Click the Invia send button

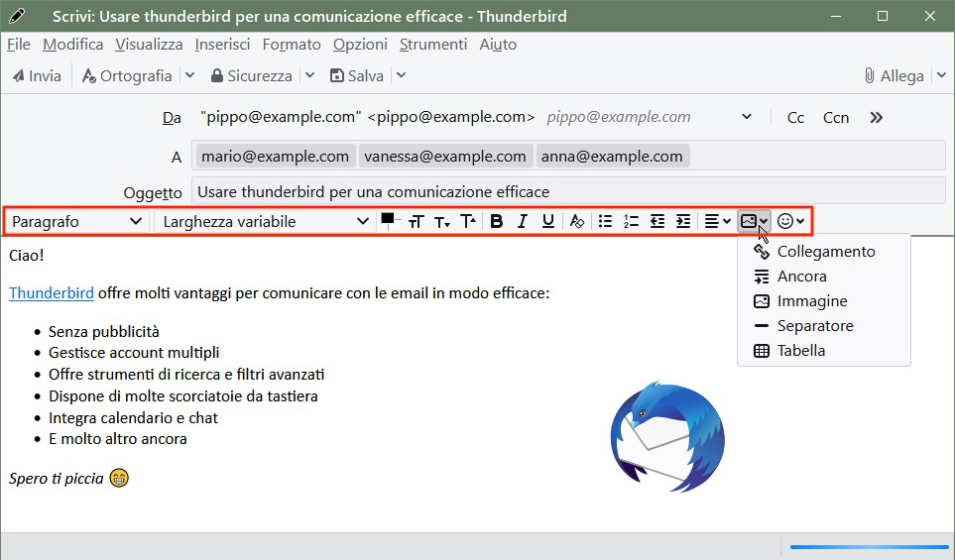point(37,76)
